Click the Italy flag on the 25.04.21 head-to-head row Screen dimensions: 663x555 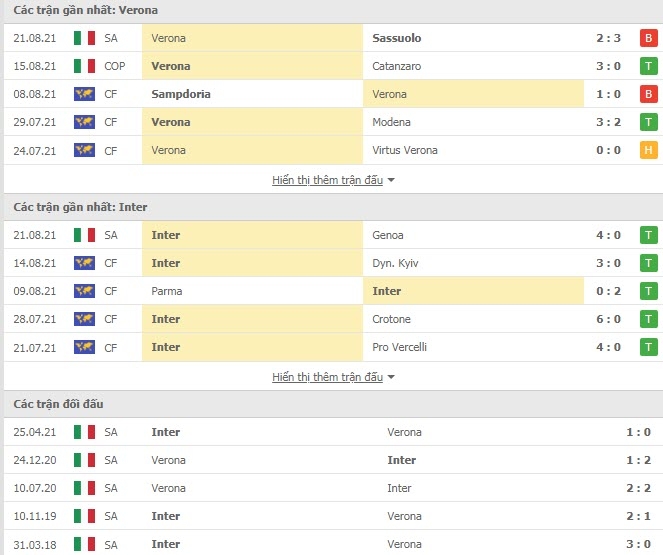[84, 432]
